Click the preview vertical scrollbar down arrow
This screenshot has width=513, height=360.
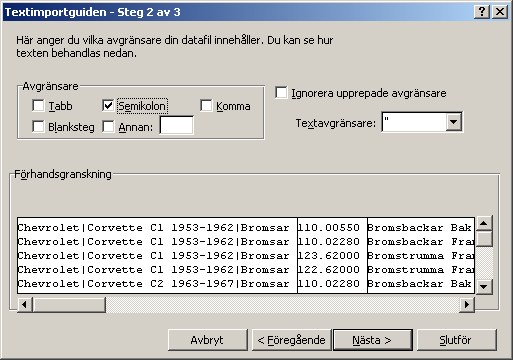point(484,286)
